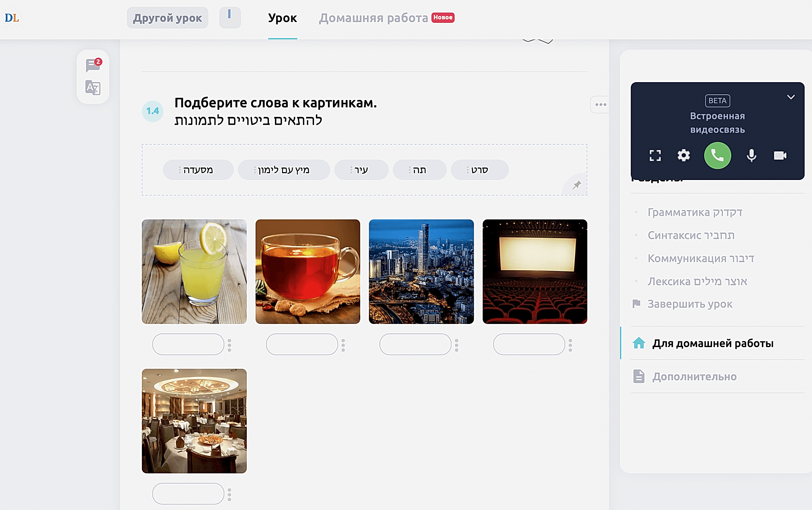The width and height of the screenshot is (812, 510).
Task: Click dots handle beside city answer field
Action: point(456,345)
